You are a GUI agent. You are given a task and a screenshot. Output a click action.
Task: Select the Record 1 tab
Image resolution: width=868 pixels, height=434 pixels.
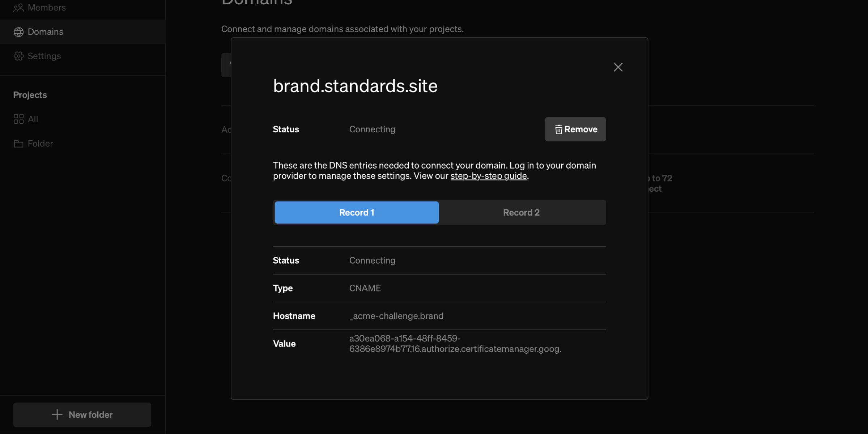pos(356,212)
